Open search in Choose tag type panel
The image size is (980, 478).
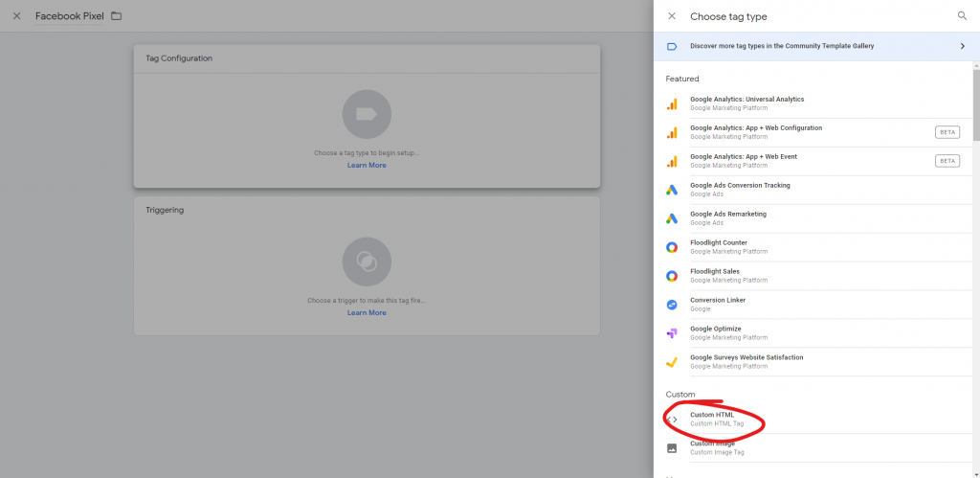[962, 16]
